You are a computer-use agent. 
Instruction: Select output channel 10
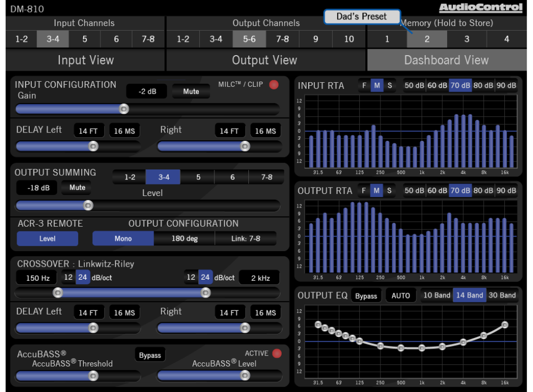[349, 39]
